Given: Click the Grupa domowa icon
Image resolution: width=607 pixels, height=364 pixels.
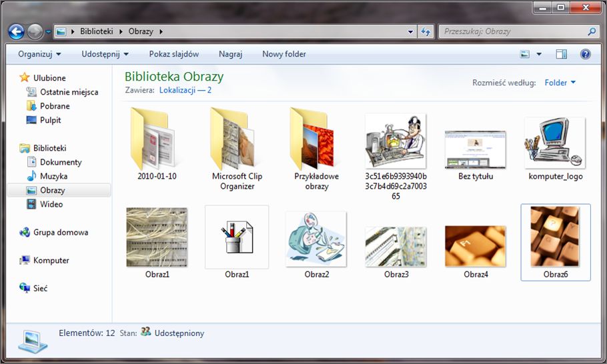Looking at the screenshot, I should click(x=25, y=232).
